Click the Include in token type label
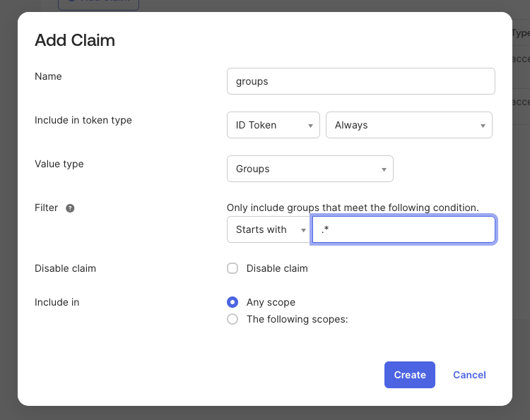This screenshot has height=420, width=530. coord(83,120)
